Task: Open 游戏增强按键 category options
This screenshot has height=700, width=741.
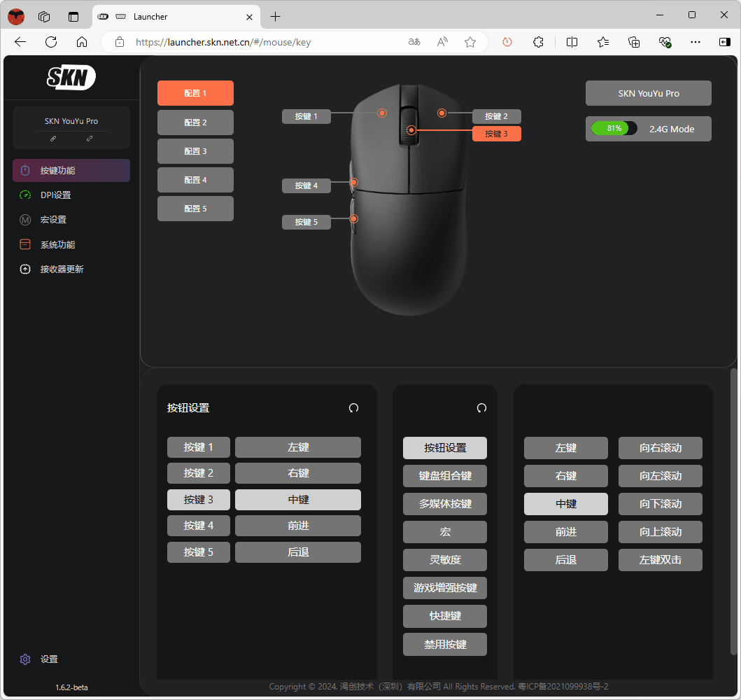Action: coord(445,588)
